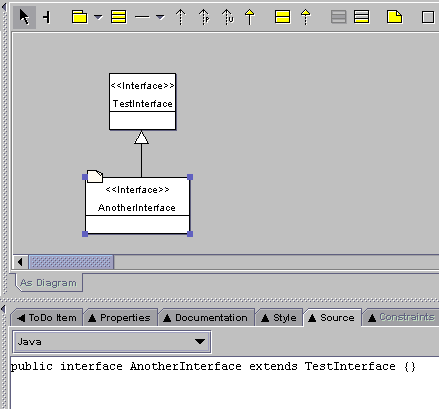This screenshot has height=409, width=439.
Task: Open the Properties tab
Action: (x=120, y=318)
